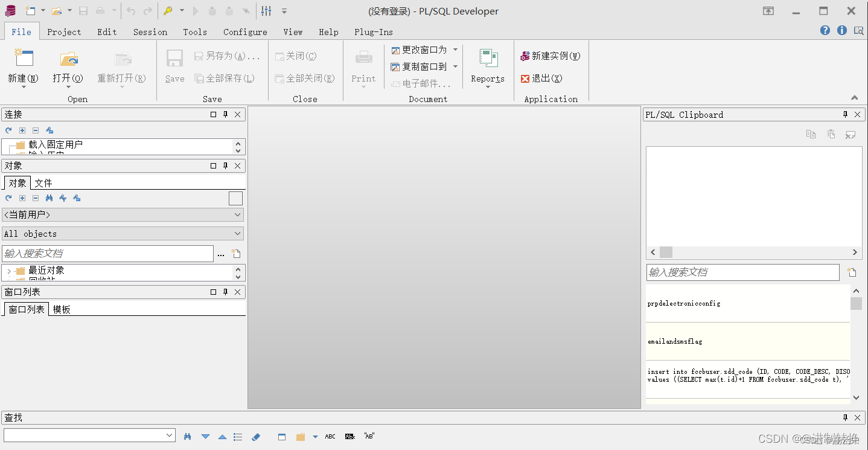Select the 载入固定用户 tree item
Screen dimensions: 868x450
pos(56,144)
